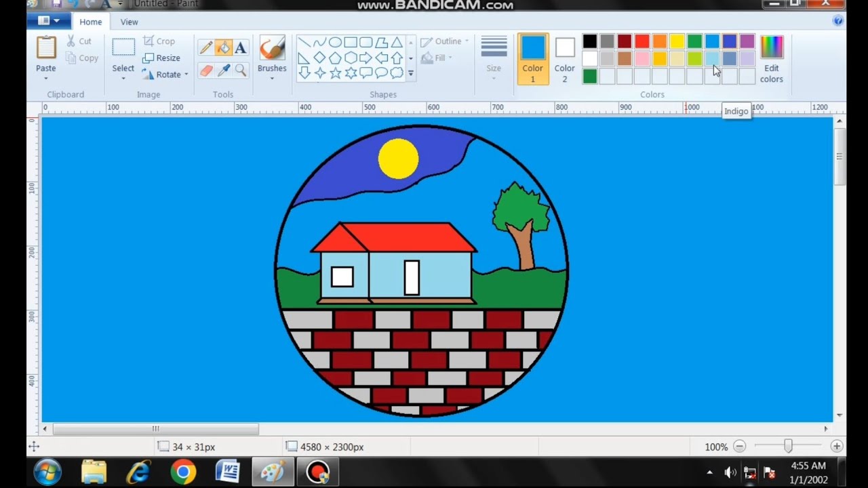Screen dimensions: 868x488
Task: Choose the red color swatch
Action: coord(642,41)
